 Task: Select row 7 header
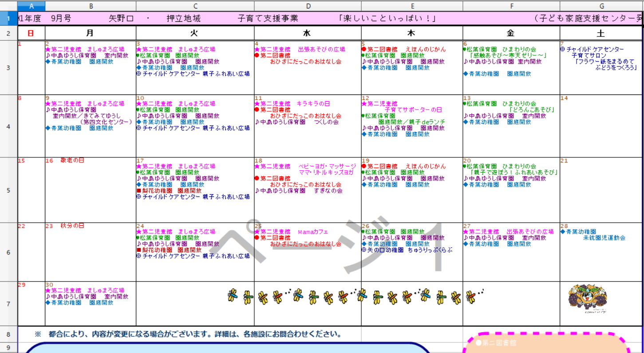pyautogui.click(x=8, y=304)
